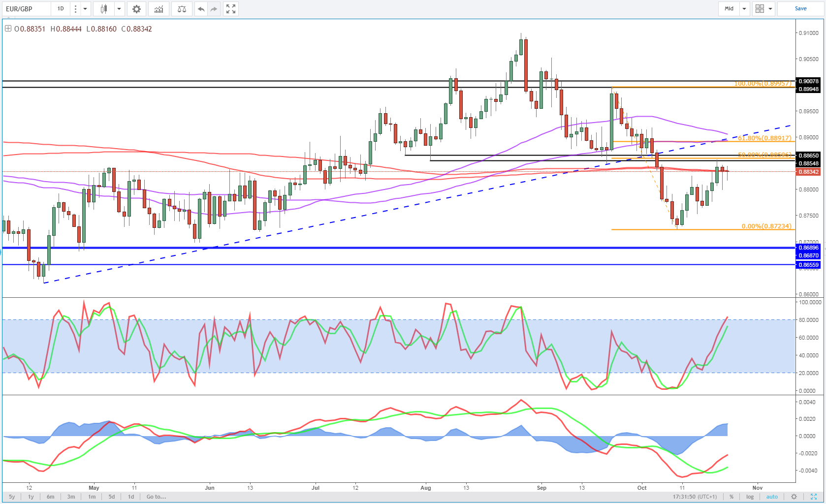The image size is (826, 504).
Task: Click the Save button
Action: (800, 9)
